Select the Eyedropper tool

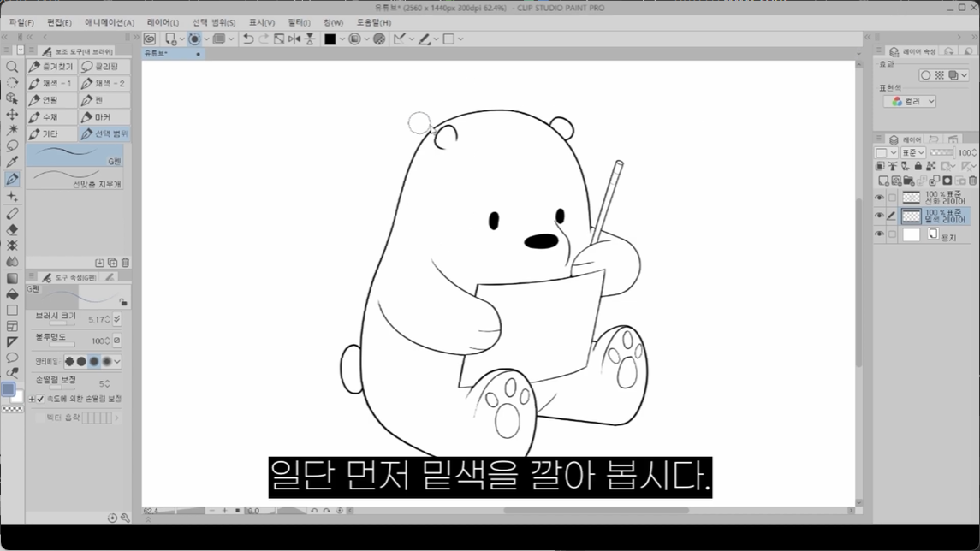click(12, 163)
